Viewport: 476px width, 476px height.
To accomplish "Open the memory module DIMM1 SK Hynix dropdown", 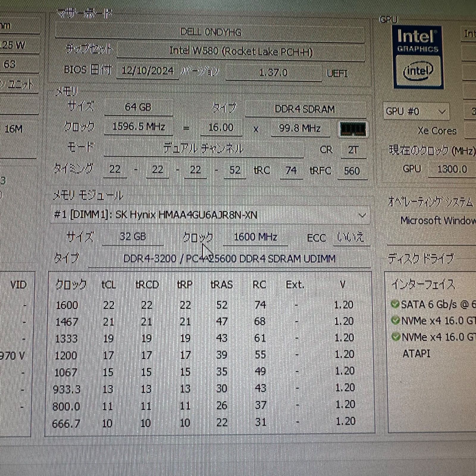I will pos(210,215).
